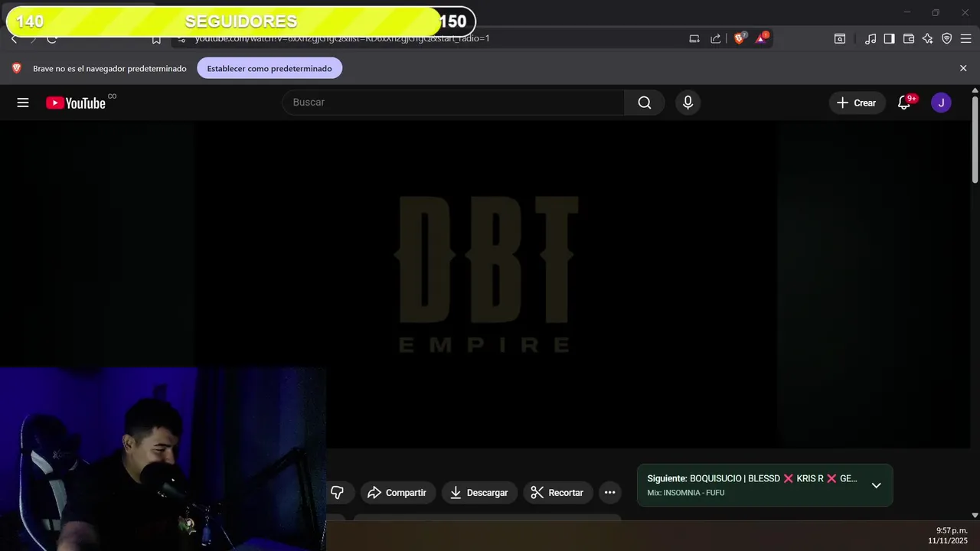Open the three-dot more actions menu
The height and width of the screenshot is (551, 980).
tap(609, 493)
